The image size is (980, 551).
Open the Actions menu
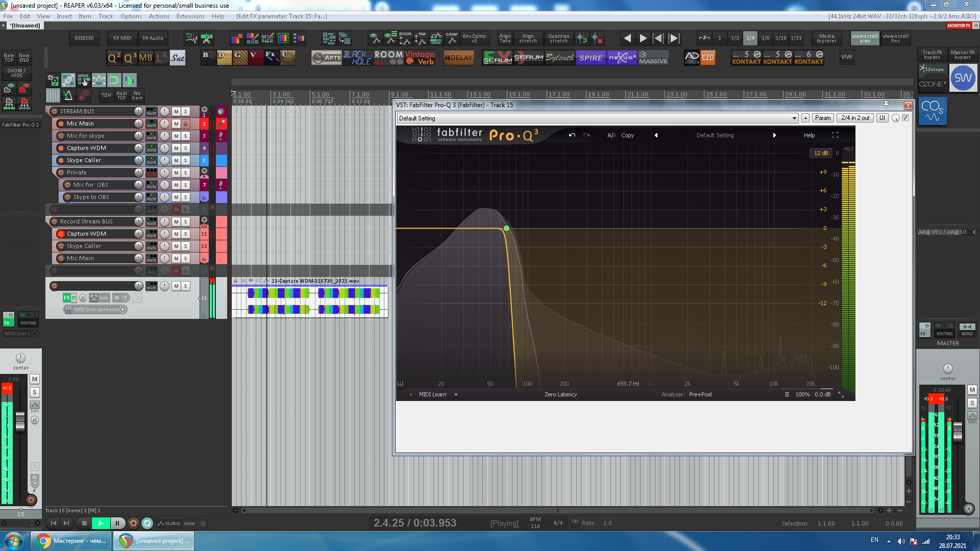click(x=159, y=16)
